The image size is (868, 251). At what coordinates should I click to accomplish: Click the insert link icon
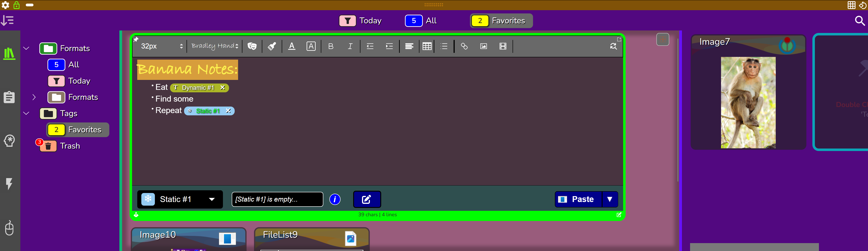tap(464, 46)
